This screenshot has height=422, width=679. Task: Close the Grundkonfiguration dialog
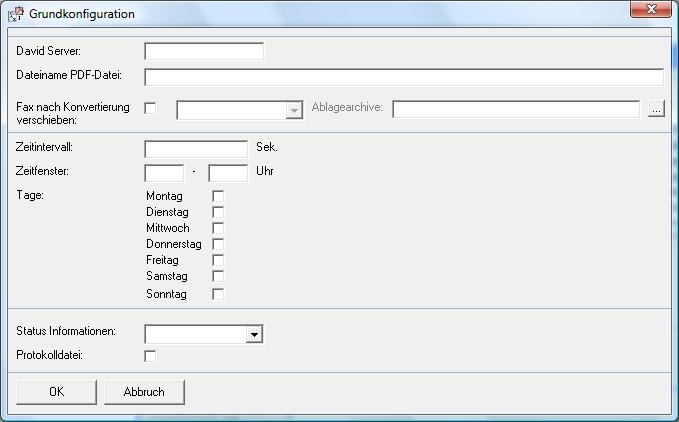click(650, 9)
